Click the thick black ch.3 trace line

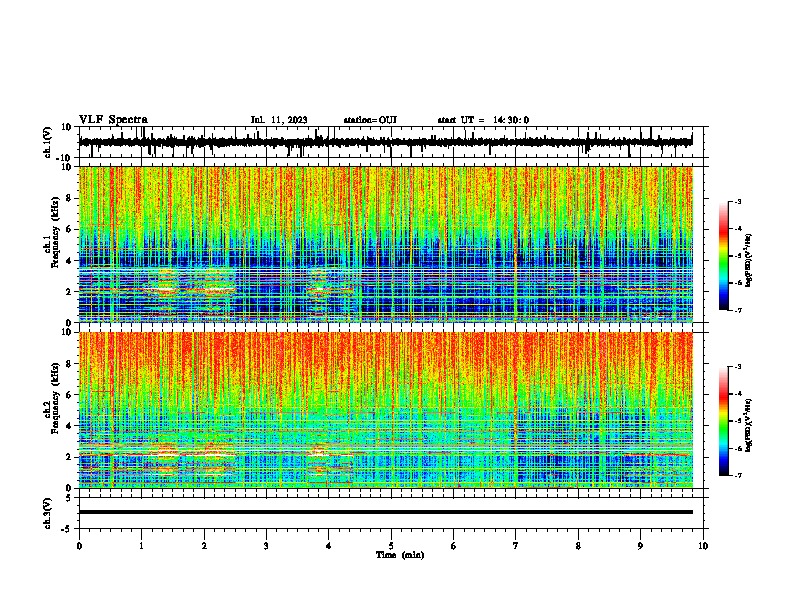point(385,512)
